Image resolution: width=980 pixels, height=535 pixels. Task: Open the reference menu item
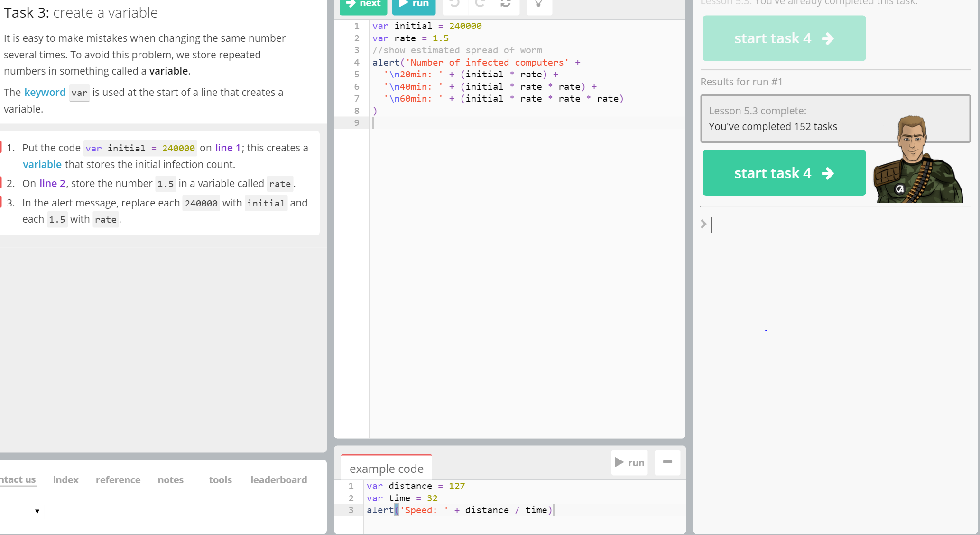[118, 480]
